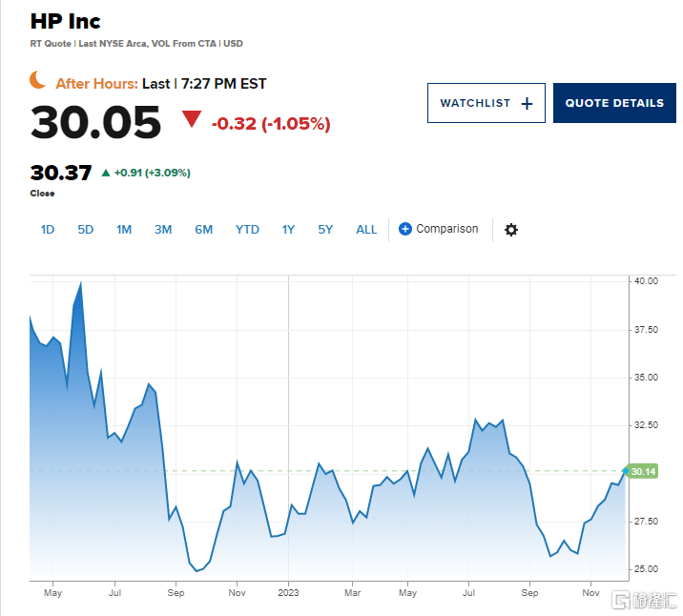This screenshot has height=616, width=683.
Task: Click the blue plus Comparison icon
Action: (x=405, y=229)
